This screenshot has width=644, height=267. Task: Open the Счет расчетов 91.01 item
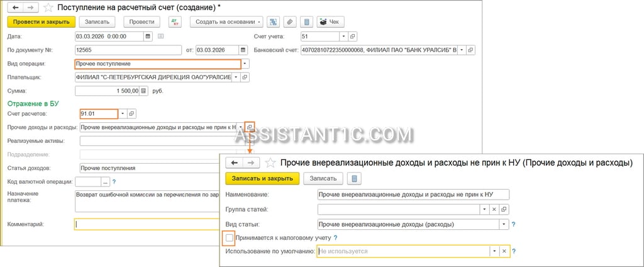coord(131,113)
